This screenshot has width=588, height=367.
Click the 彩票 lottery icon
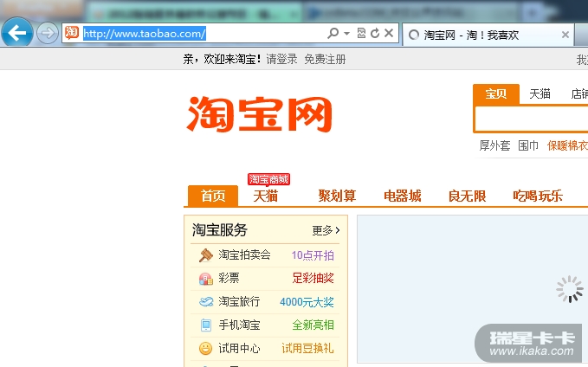(205, 279)
